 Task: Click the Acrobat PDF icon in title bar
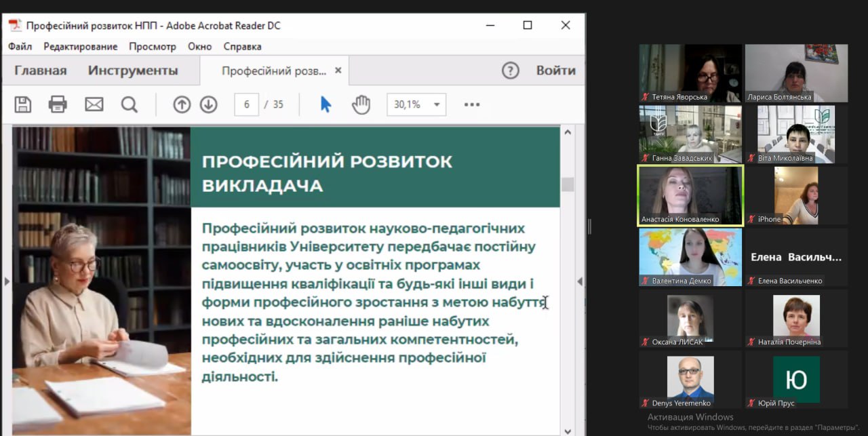point(14,25)
